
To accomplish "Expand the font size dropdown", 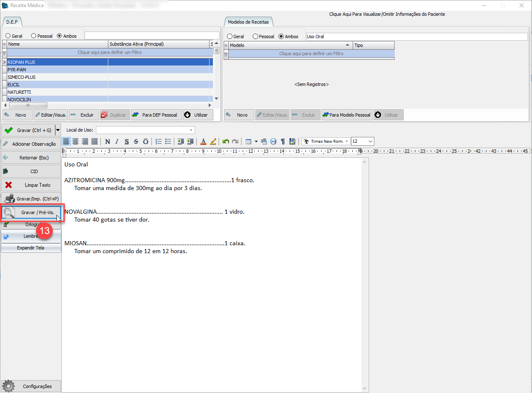I will click(370, 142).
